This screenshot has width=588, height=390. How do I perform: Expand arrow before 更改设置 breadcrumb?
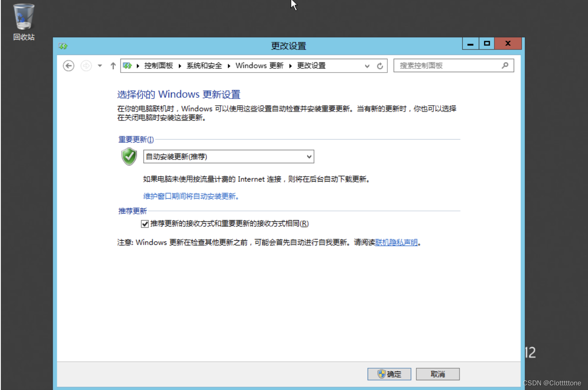(290, 66)
